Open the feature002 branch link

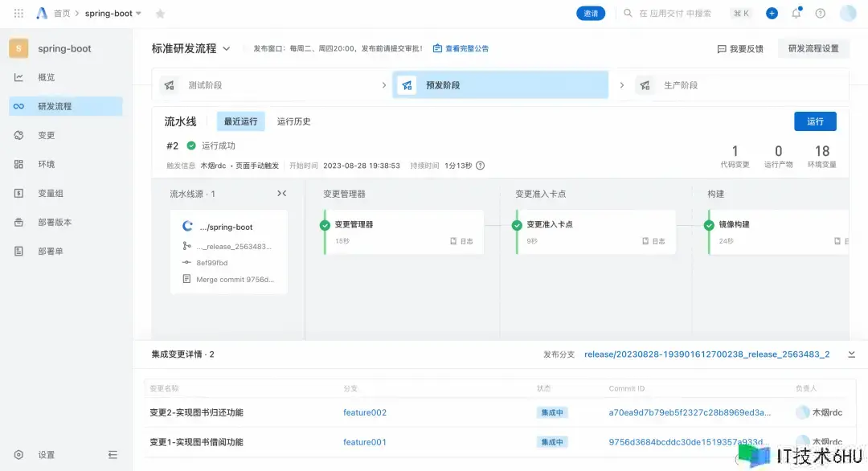[x=365, y=412]
